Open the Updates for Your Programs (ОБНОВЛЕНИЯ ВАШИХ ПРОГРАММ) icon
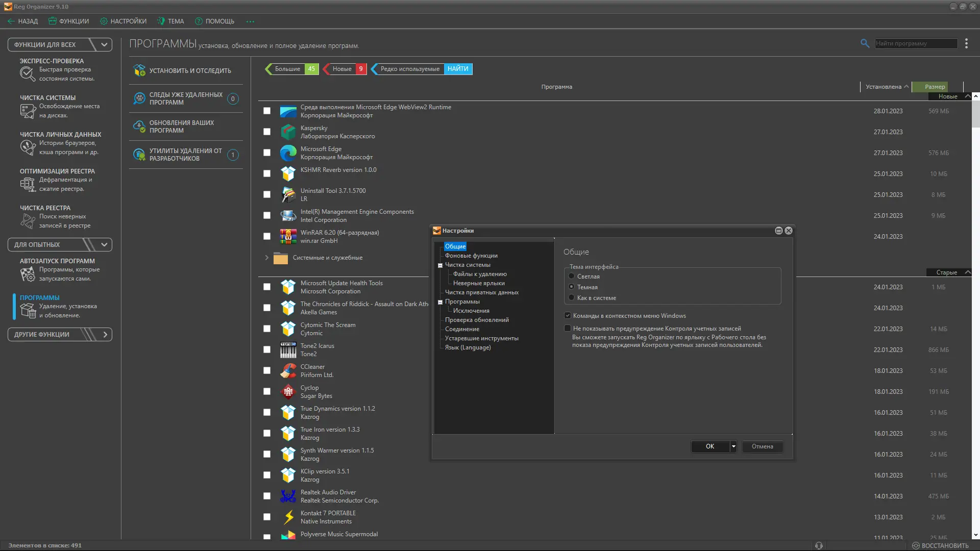The width and height of the screenshot is (980, 551). (x=139, y=126)
